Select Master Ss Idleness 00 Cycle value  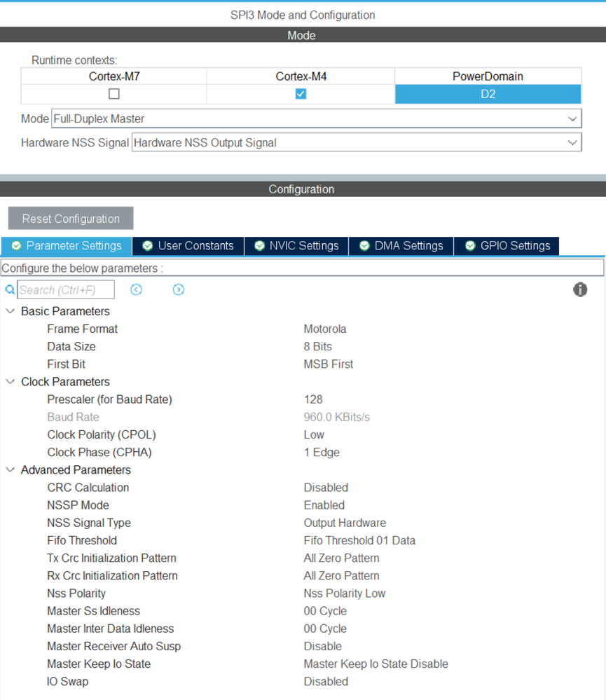click(x=325, y=611)
